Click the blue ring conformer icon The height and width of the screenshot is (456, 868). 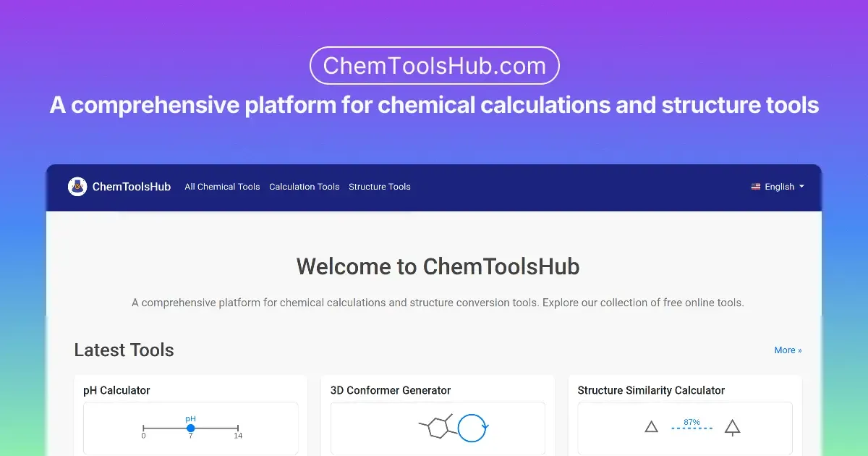pos(472,426)
